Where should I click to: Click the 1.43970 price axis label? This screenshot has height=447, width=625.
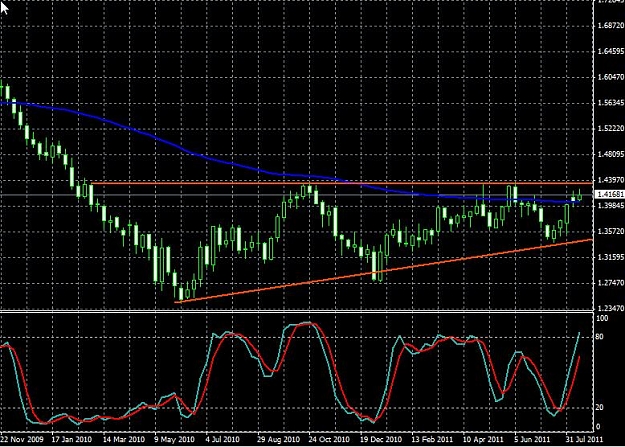pos(611,180)
